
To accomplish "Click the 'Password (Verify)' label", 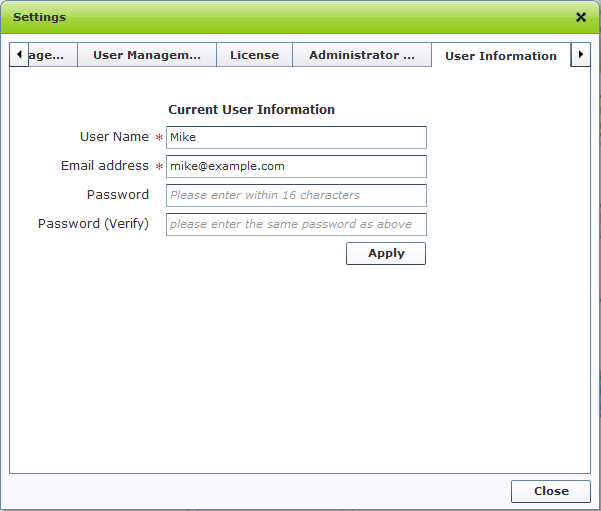I will [93, 223].
